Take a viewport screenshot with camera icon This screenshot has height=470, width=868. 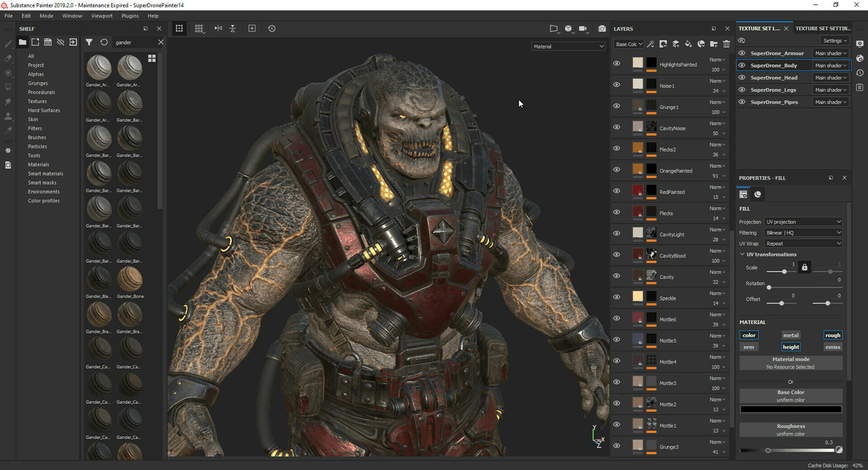[x=602, y=29]
